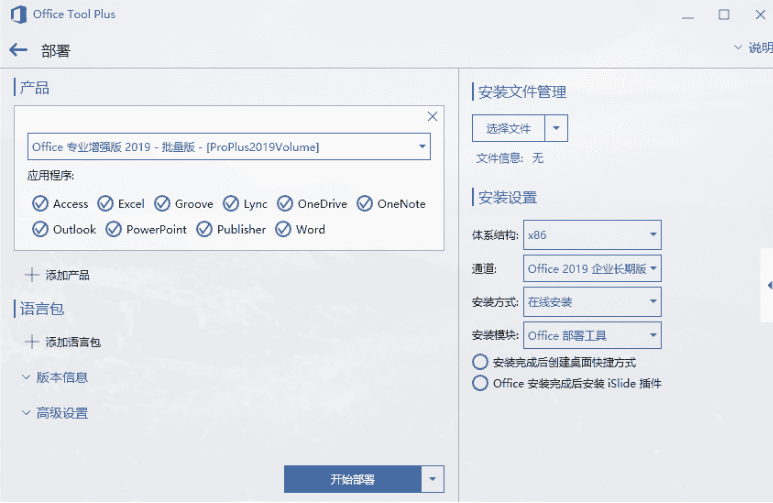The height and width of the screenshot is (503, 773).
Task: Open dropdown arrow beside 选择文件
Action: tap(556, 128)
